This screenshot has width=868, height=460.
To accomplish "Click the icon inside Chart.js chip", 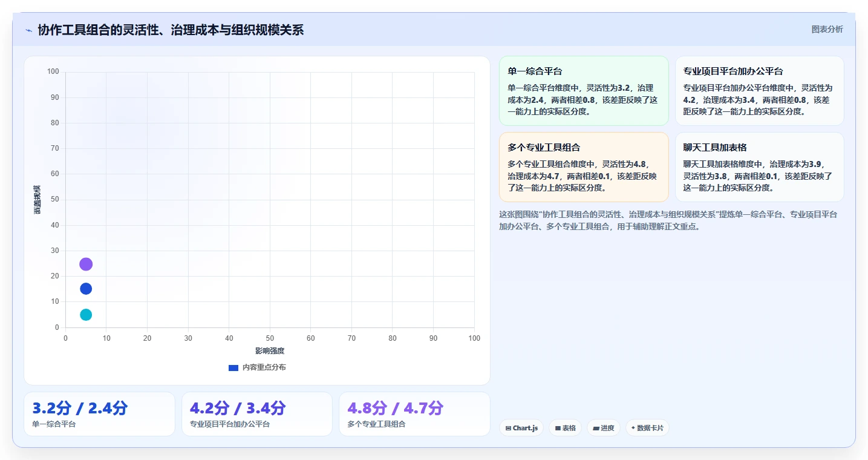I will (x=508, y=428).
